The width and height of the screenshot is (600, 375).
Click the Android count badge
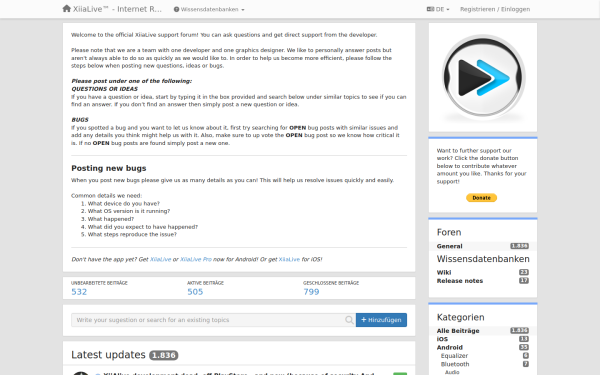coord(523,347)
